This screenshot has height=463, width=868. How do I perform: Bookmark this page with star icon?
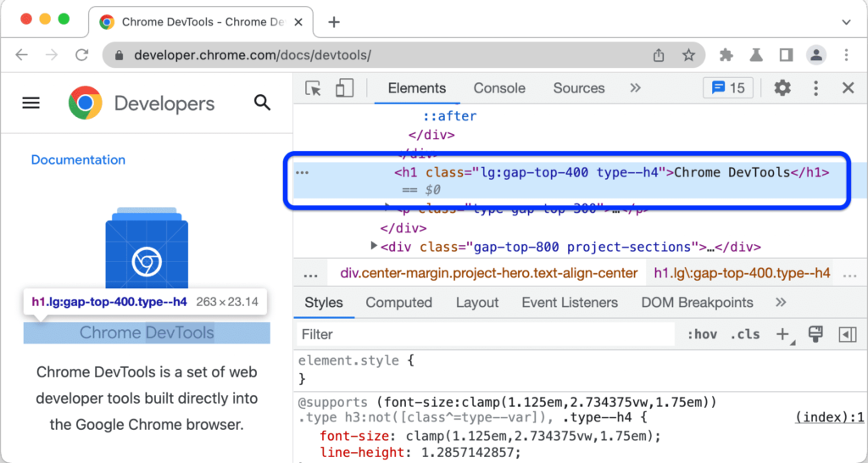pyautogui.click(x=688, y=55)
